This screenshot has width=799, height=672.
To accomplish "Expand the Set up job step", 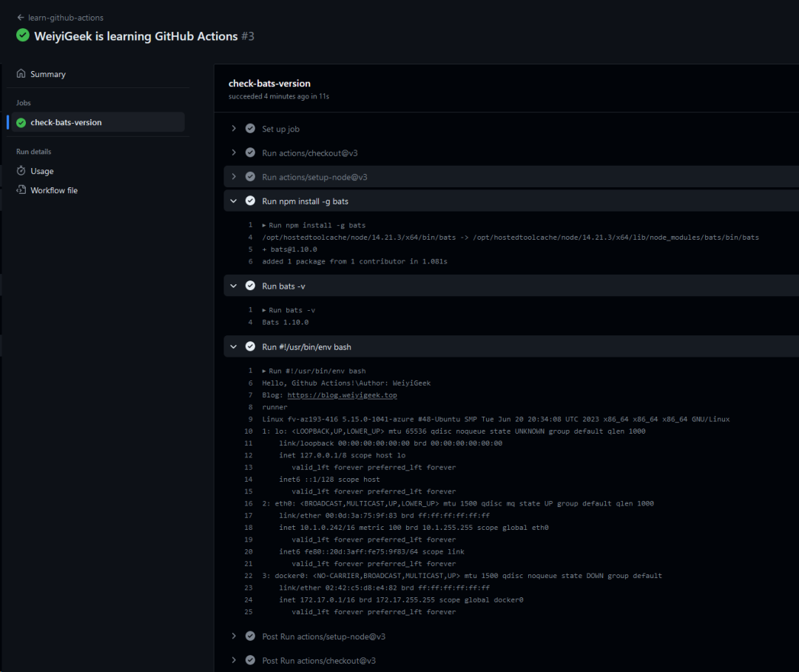I will 235,128.
